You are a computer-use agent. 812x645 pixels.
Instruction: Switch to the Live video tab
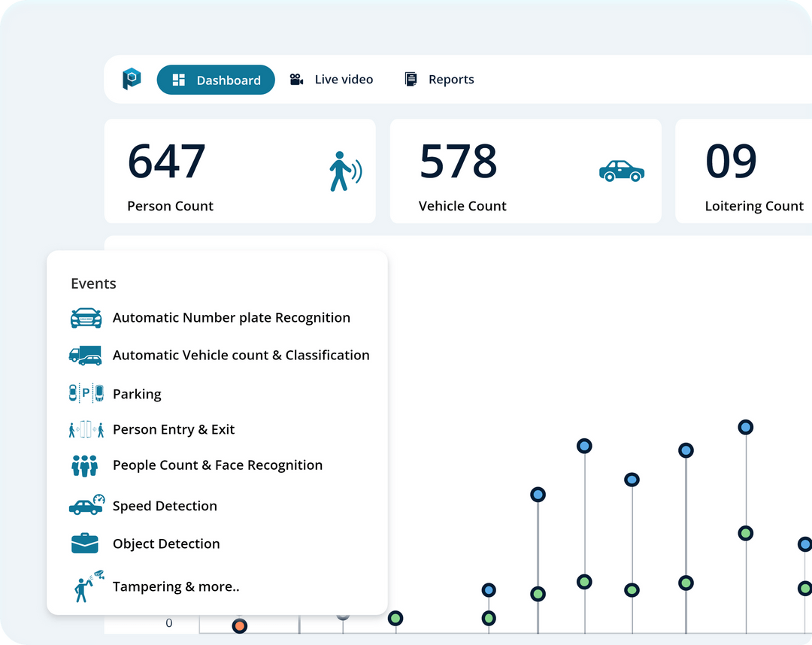pyautogui.click(x=343, y=79)
